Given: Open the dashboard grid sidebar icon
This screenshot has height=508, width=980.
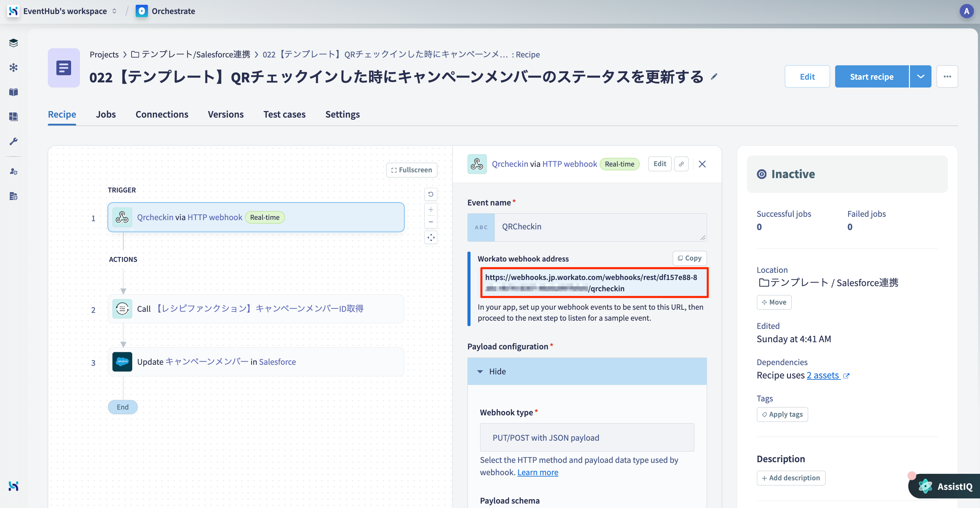Looking at the screenshot, I should (x=13, y=117).
